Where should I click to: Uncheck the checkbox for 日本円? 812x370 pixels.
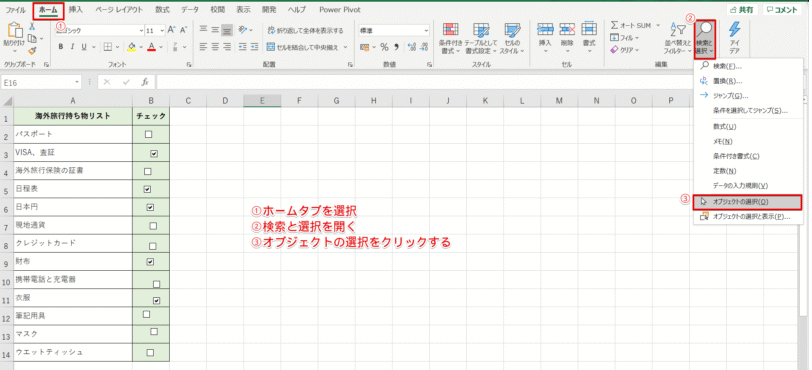tap(150, 207)
